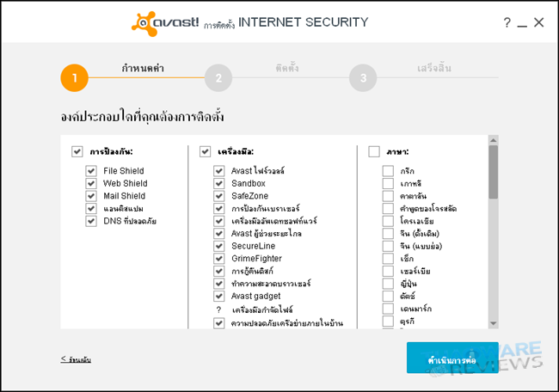The width and height of the screenshot is (559, 392).
Task: Toggle the เครื่องมือ group checkbox
Action: pos(206,151)
